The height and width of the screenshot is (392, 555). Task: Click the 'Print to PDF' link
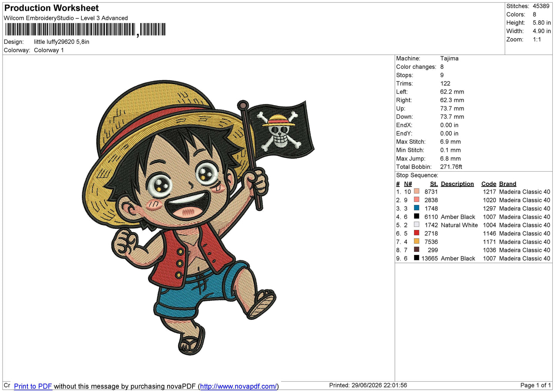33,386
